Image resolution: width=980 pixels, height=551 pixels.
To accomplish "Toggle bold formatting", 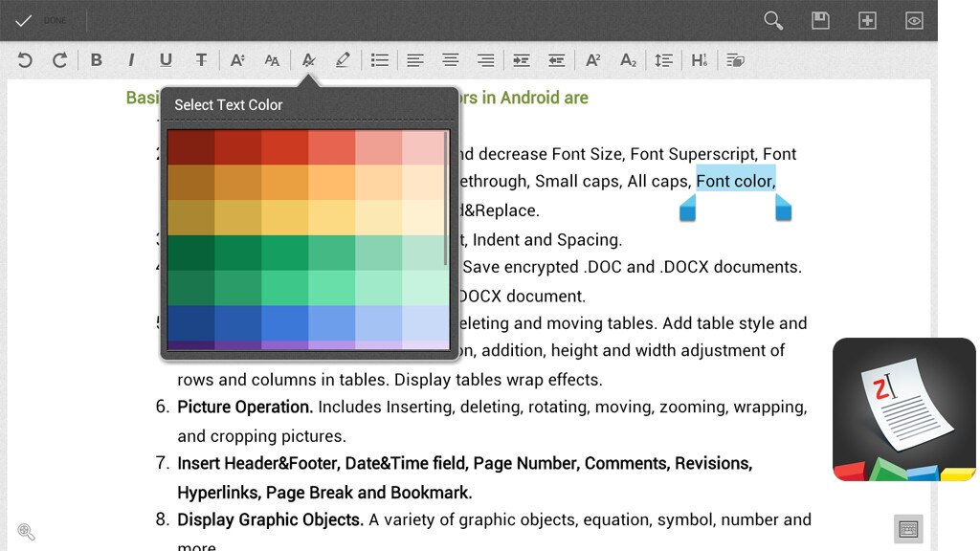I will (96, 60).
